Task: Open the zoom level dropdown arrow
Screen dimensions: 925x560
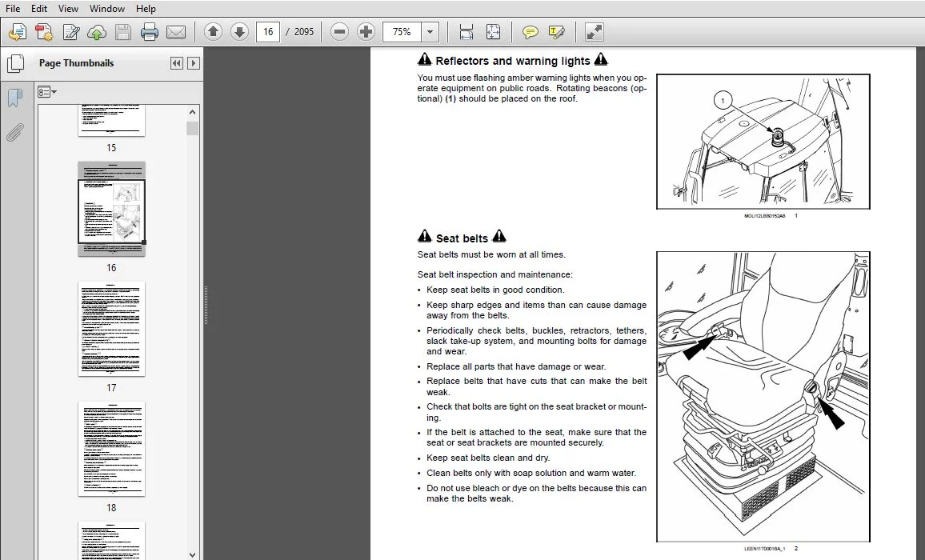Action: [x=430, y=32]
